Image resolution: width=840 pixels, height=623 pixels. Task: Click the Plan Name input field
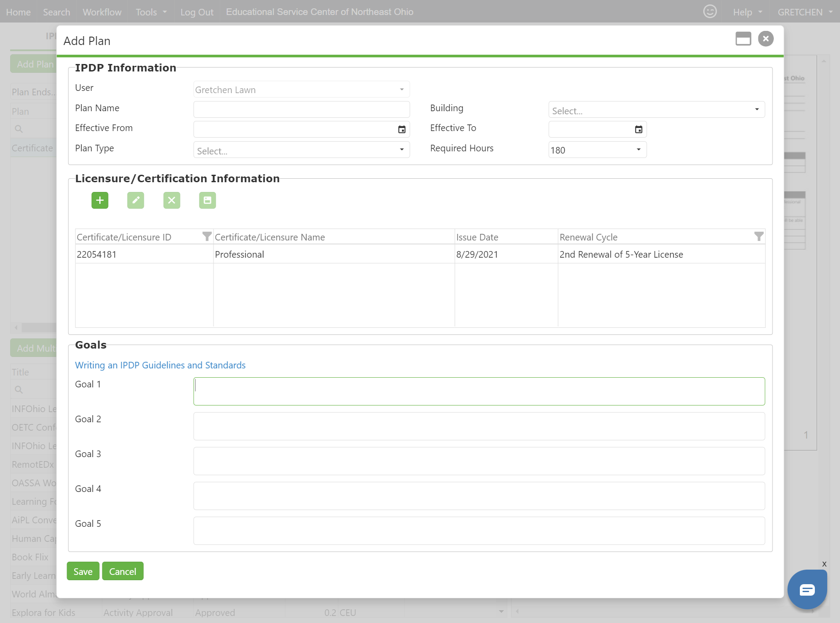click(302, 109)
